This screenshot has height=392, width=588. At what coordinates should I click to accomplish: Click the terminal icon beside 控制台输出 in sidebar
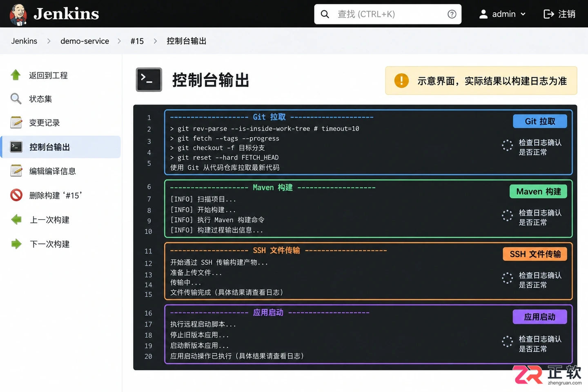pyautogui.click(x=16, y=147)
